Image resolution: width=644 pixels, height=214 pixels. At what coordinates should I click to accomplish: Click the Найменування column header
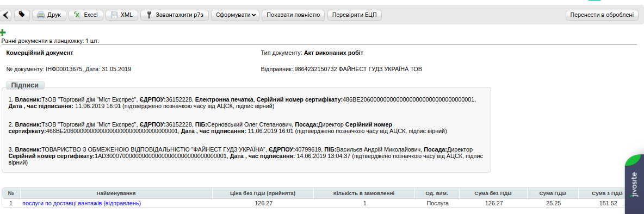tap(116, 193)
